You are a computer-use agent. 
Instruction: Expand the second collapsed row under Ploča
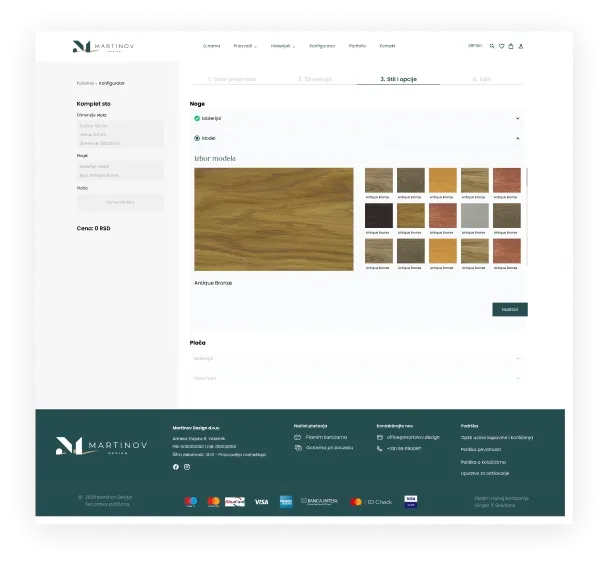tap(357, 378)
